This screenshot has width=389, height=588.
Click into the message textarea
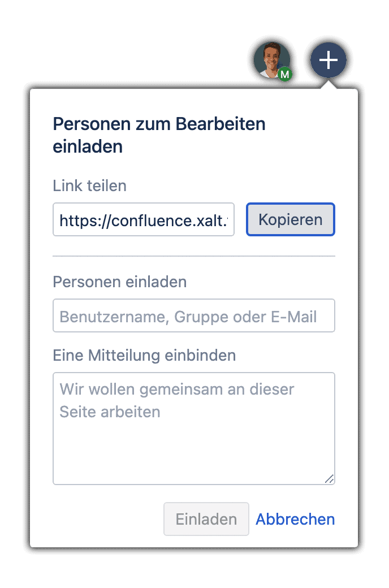[194, 428]
